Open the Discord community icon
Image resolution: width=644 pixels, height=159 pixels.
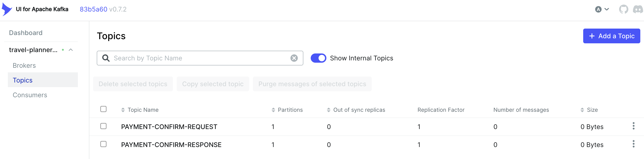click(638, 9)
